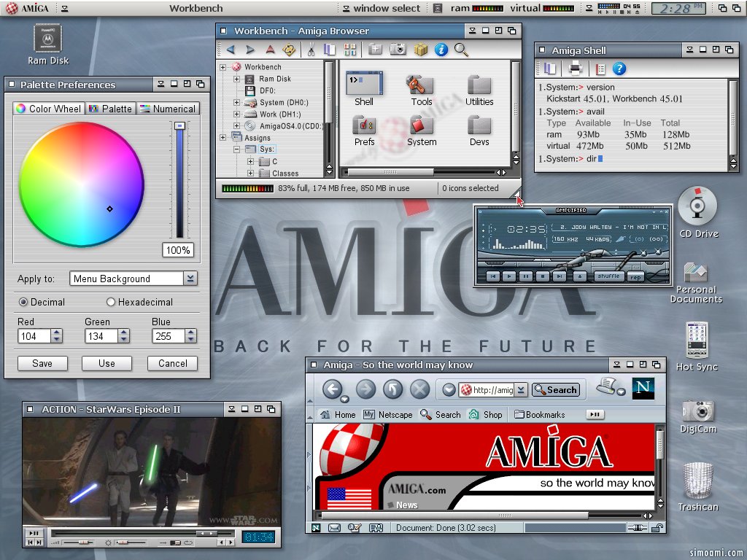Click the mail envelope icon in Netscape status bar
Screen dimensions: 747x560
tap(334, 528)
